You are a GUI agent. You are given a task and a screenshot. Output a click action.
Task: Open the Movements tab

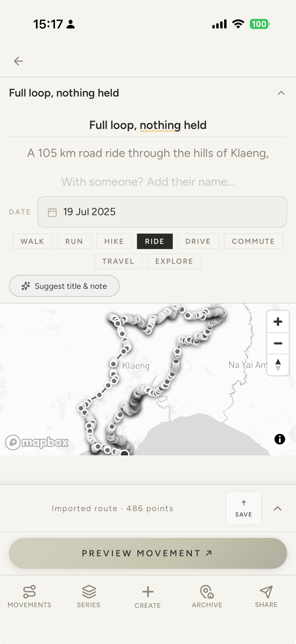coord(29,597)
